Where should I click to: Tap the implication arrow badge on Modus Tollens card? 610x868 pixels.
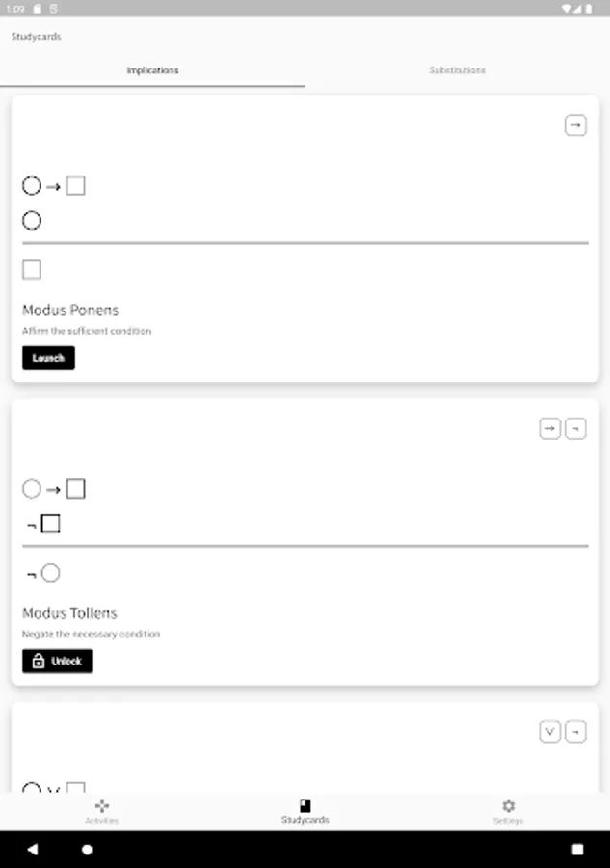(549, 429)
